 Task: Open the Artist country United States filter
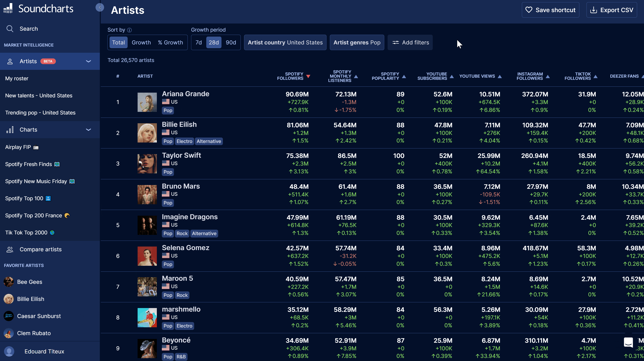(x=285, y=43)
